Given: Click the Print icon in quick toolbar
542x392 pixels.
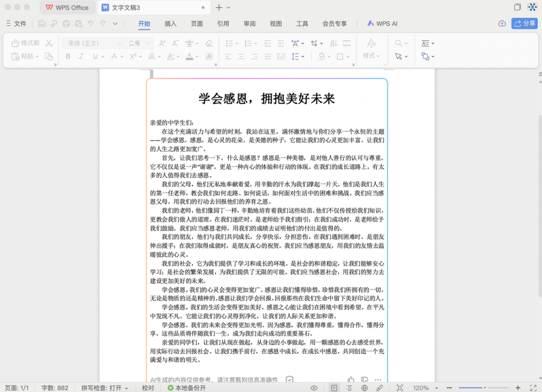Looking at the screenshot, I should click(66, 23).
